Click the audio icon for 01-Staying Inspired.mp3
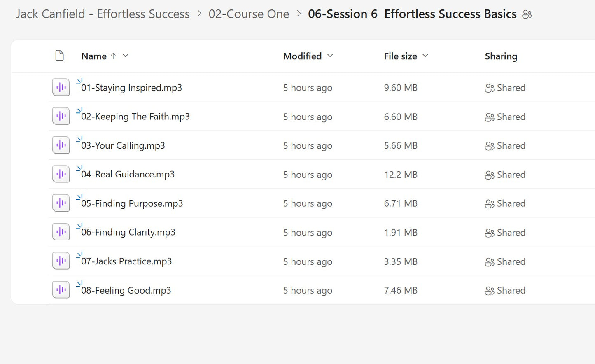This screenshot has width=595, height=364. 61,87
